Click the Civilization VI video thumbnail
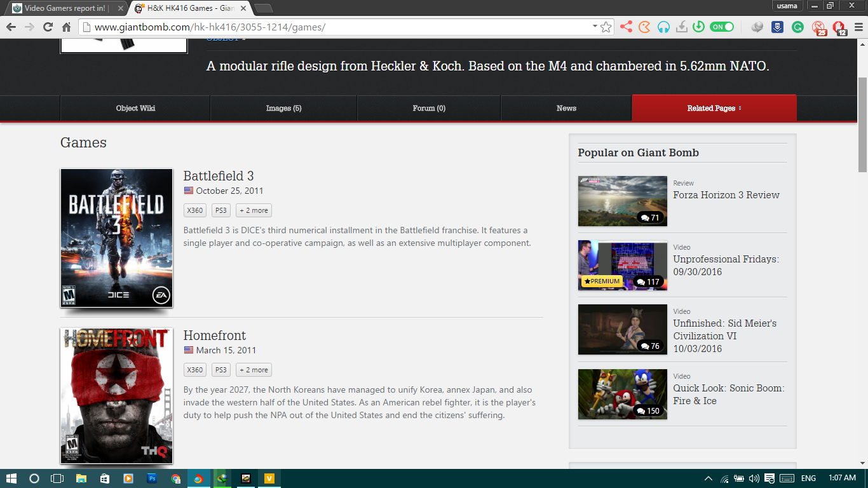Screen dimensions: 868x488 tap(623, 330)
